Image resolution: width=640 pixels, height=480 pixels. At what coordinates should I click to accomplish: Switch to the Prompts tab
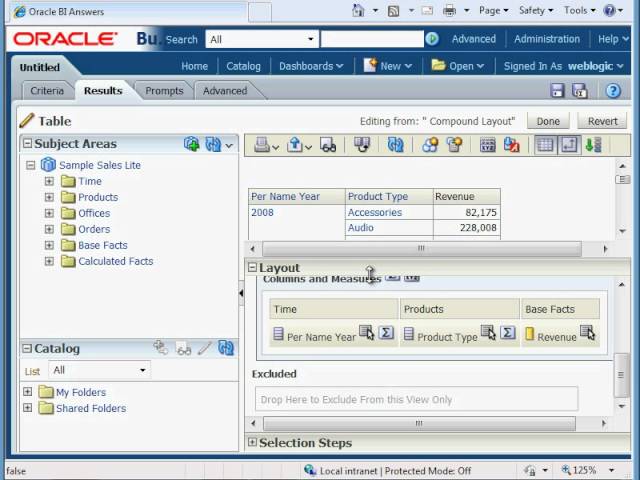[x=164, y=91]
